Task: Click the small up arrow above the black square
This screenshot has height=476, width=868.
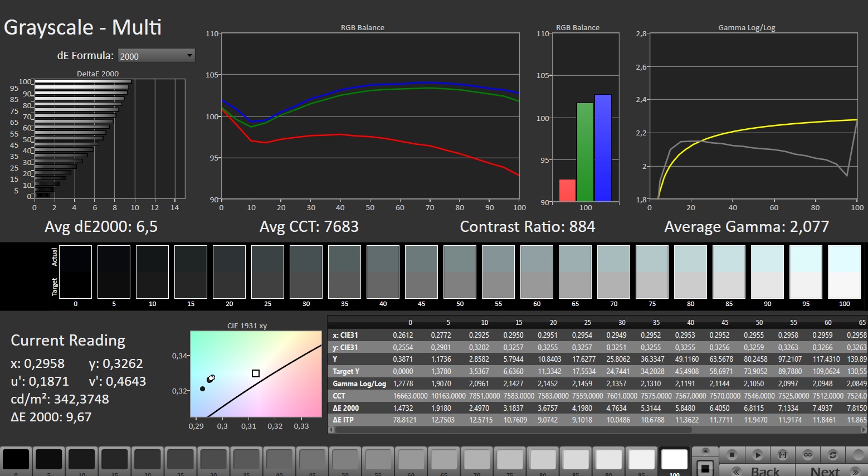Action: [705, 451]
